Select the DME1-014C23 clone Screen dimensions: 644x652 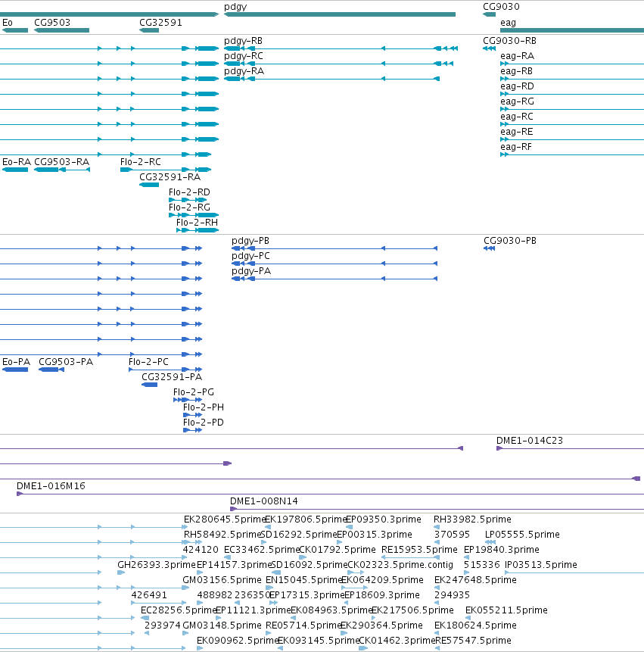[570, 448]
